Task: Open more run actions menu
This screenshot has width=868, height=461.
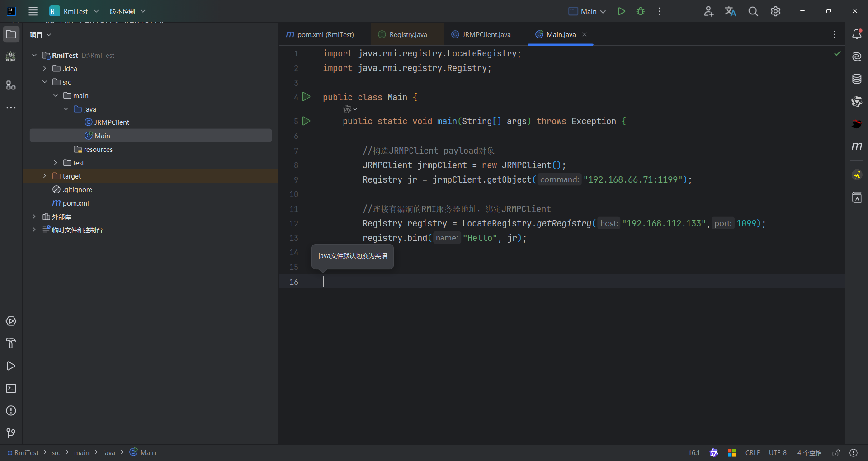Action: [x=660, y=11]
